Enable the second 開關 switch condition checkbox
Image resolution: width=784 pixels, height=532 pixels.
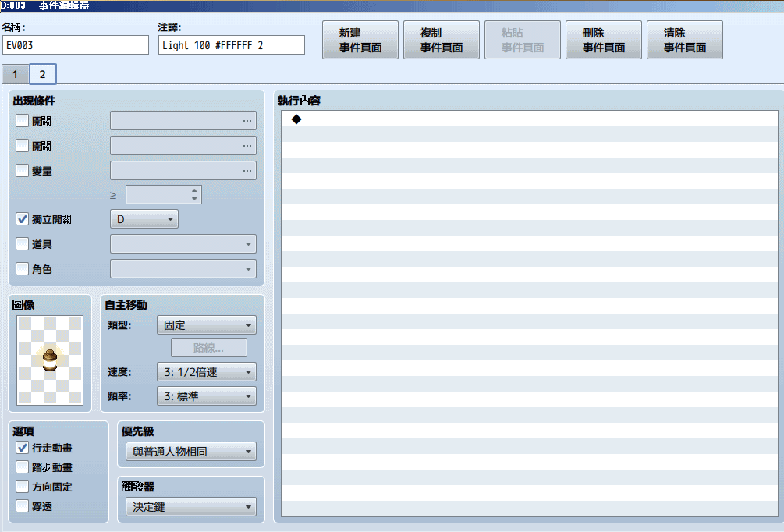22,146
